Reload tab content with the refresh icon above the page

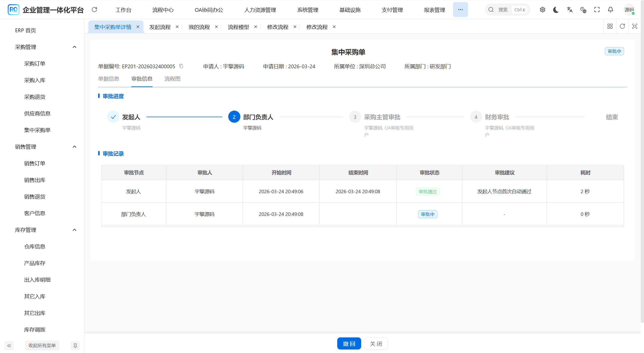[622, 26]
